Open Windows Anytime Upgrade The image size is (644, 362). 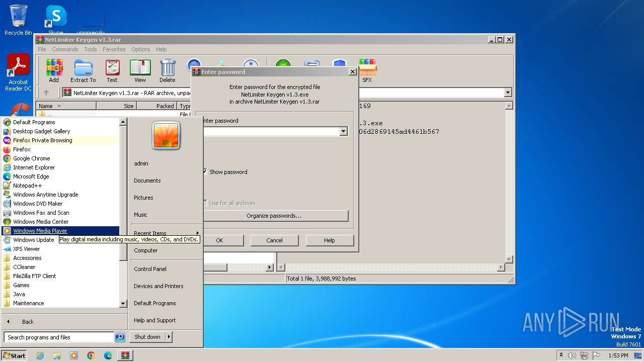tap(60, 195)
